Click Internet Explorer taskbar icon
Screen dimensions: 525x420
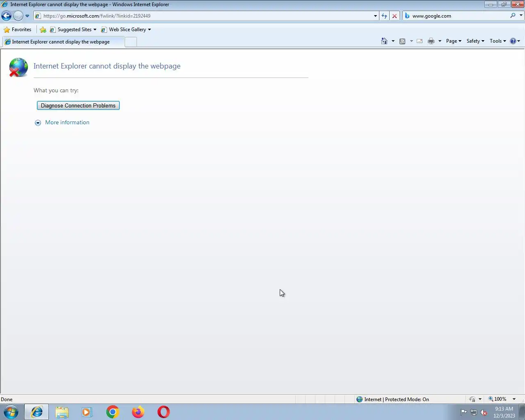pyautogui.click(x=37, y=412)
